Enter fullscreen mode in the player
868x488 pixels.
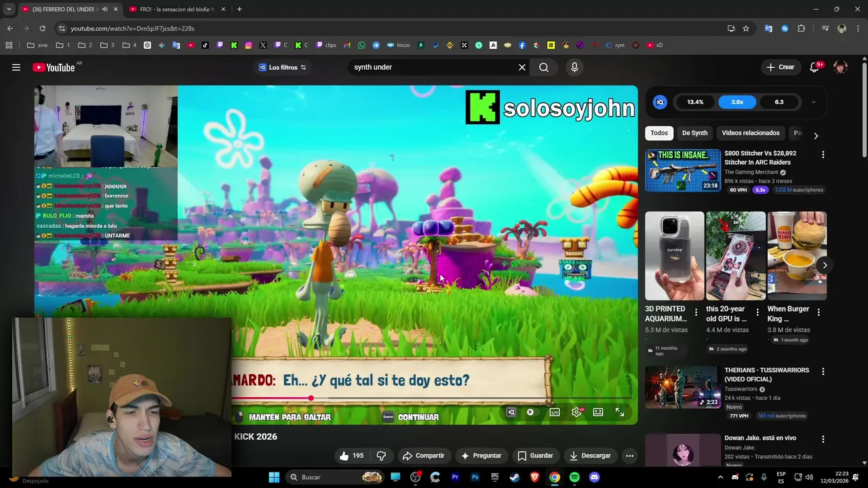pyautogui.click(x=620, y=412)
